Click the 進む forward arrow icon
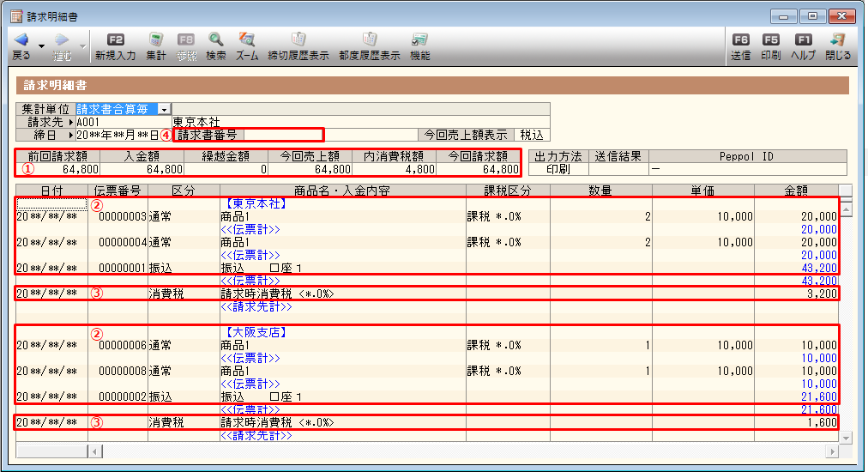The image size is (868, 472). (x=62, y=39)
